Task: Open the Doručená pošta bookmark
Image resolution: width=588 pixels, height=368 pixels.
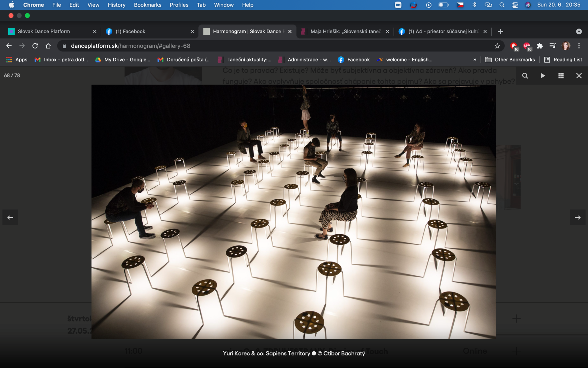Action: (x=184, y=59)
